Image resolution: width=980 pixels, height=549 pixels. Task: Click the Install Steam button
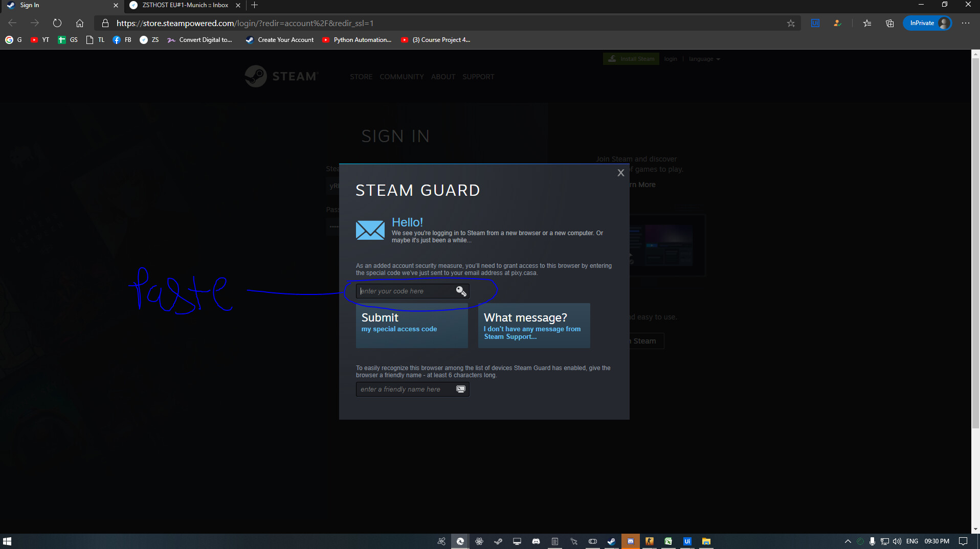click(631, 59)
